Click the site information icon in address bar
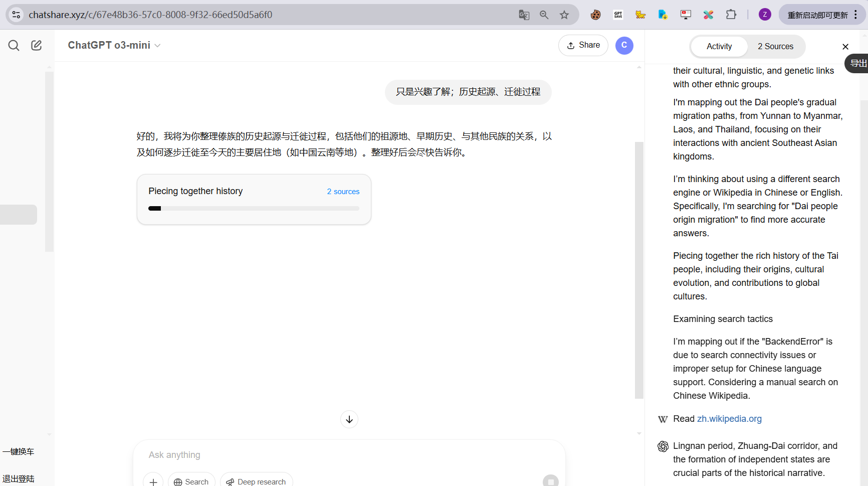This screenshot has height=486, width=868. point(17,15)
